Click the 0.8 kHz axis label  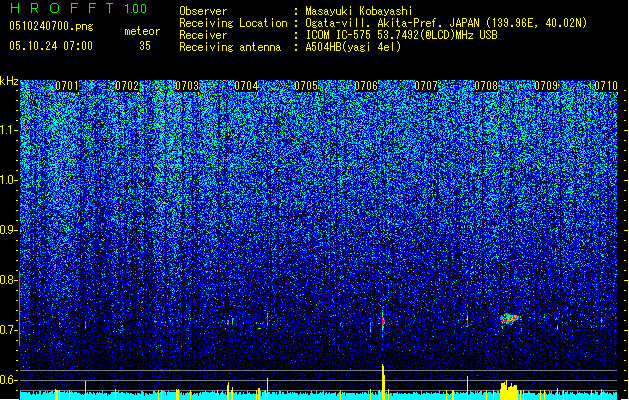click(9, 280)
